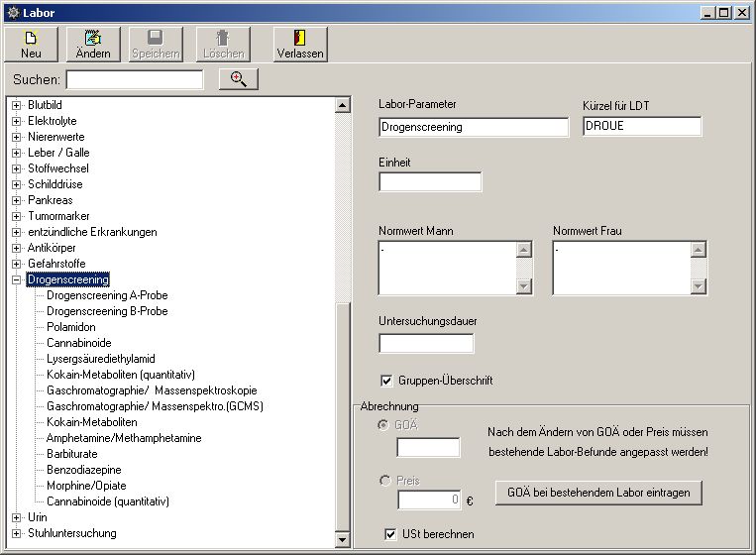Select Cannabinoide in the tree

click(78, 343)
